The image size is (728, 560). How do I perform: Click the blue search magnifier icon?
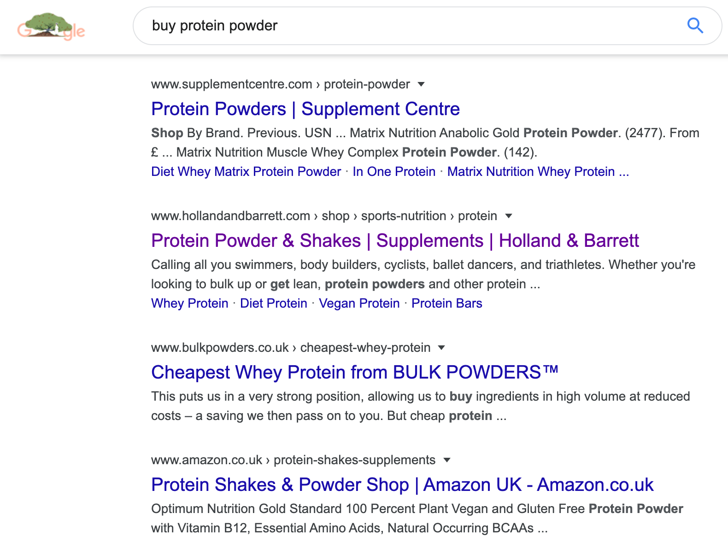pos(695,26)
